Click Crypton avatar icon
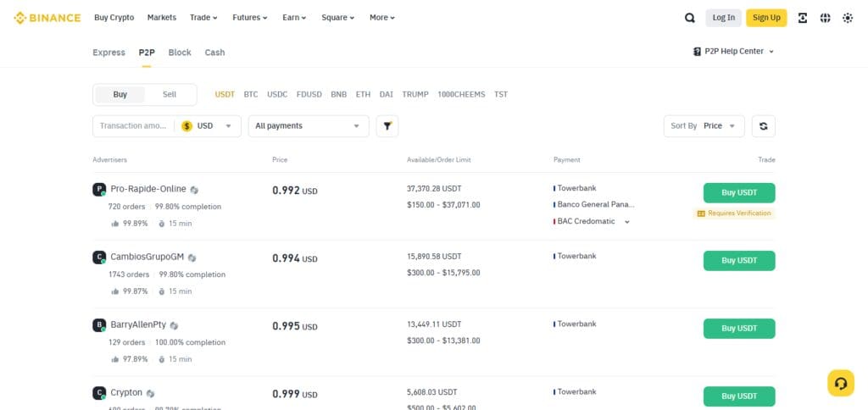The image size is (868, 410). (x=99, y=393)
